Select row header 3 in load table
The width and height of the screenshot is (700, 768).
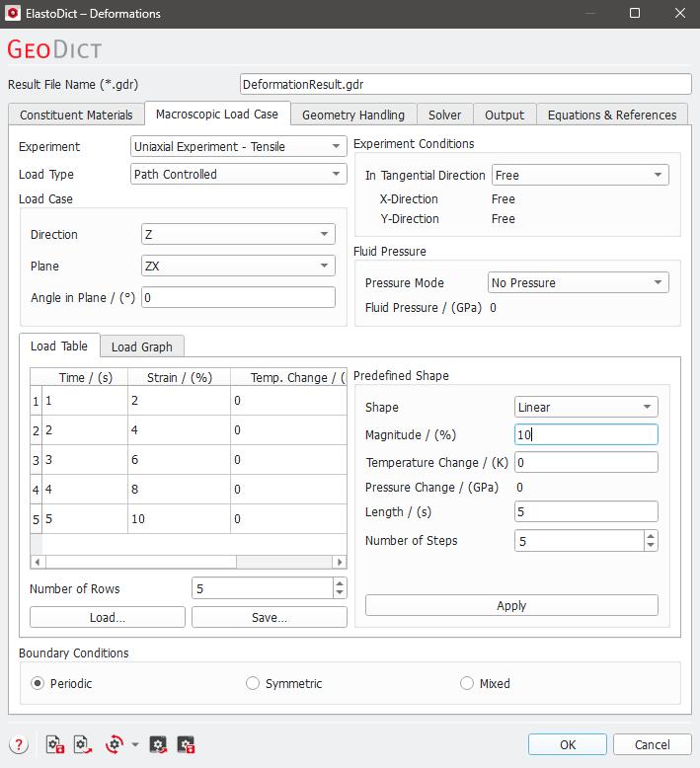pyautogui.click(x=36, y=460)
